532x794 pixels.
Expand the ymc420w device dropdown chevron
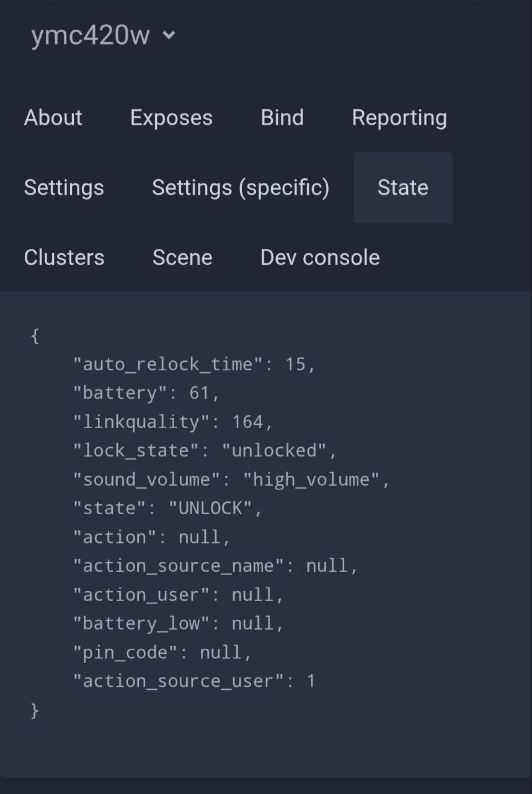[x=169, y=35]
